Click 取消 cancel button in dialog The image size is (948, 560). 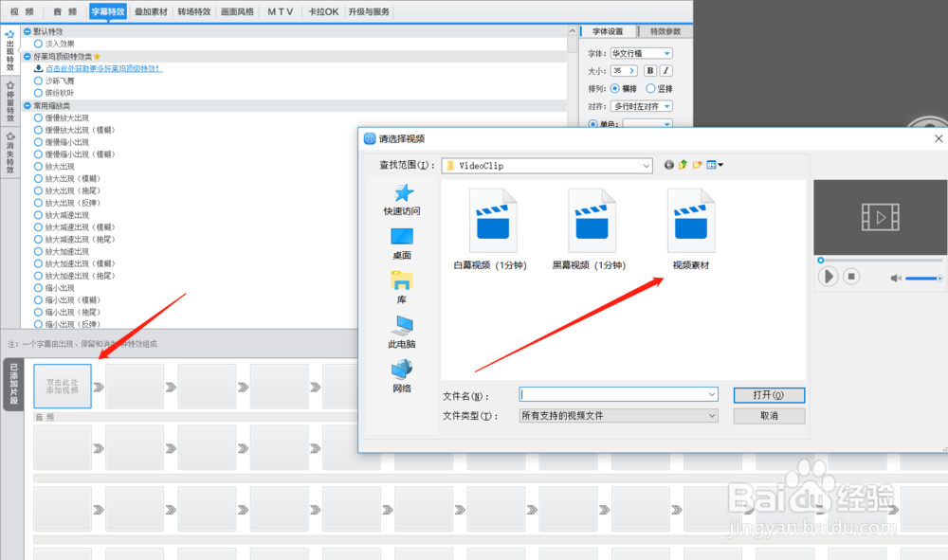tap(769, 416)
